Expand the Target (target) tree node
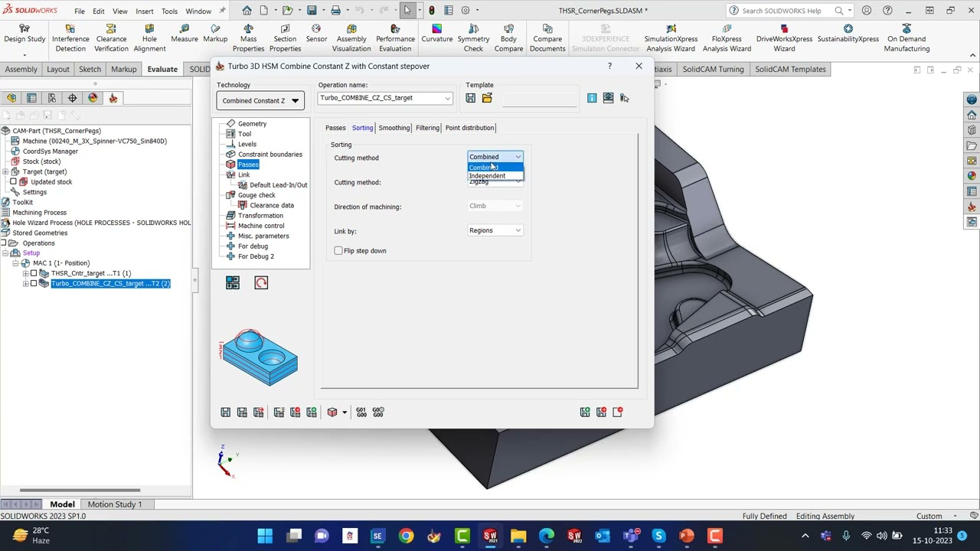The height and width of the screenshot is (551, 980). pos(5,172)
